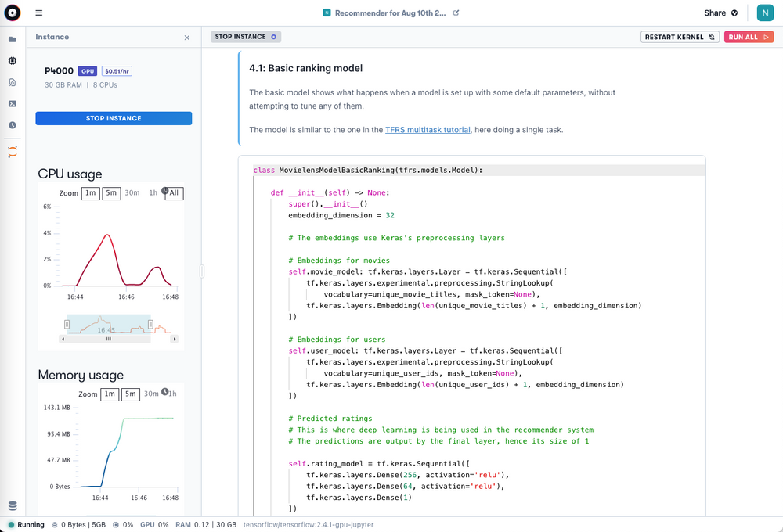Click the clock history icon in the sidebar
The height and width of the screenshot is (532, 783).
pyautogui.click(x=11, y=124)
